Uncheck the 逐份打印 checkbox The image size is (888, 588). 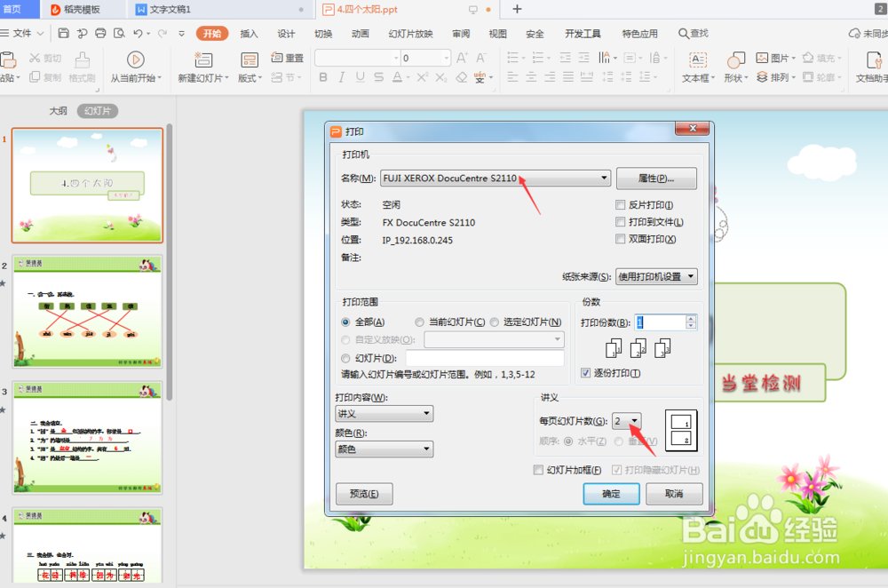pyautogui.click(x=584, y=373)
